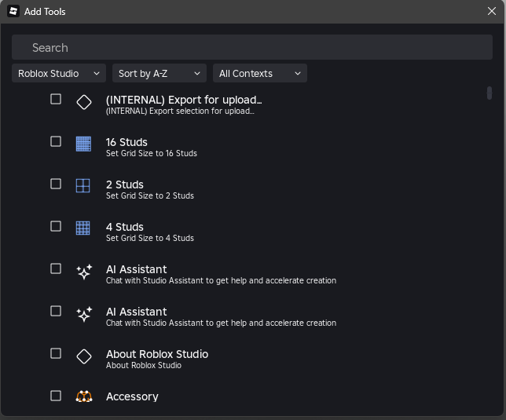
Task: Click the 'Accessory' item label
Action: 132,396
